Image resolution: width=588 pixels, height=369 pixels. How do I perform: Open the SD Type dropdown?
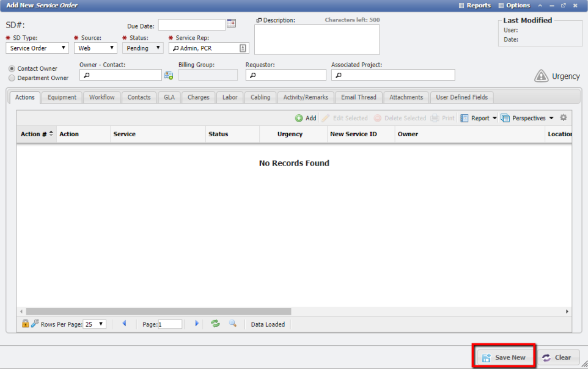point(38,48)
